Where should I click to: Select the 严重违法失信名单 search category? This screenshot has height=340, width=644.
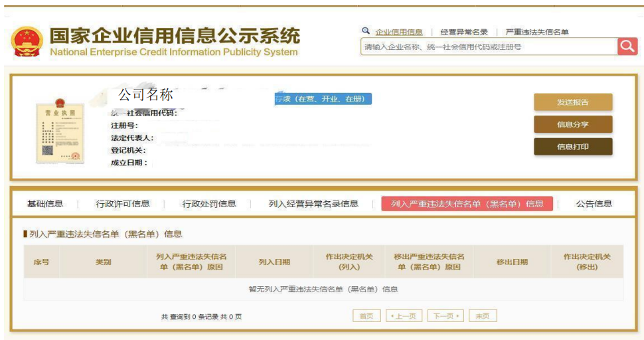click(x=537, y=32)
